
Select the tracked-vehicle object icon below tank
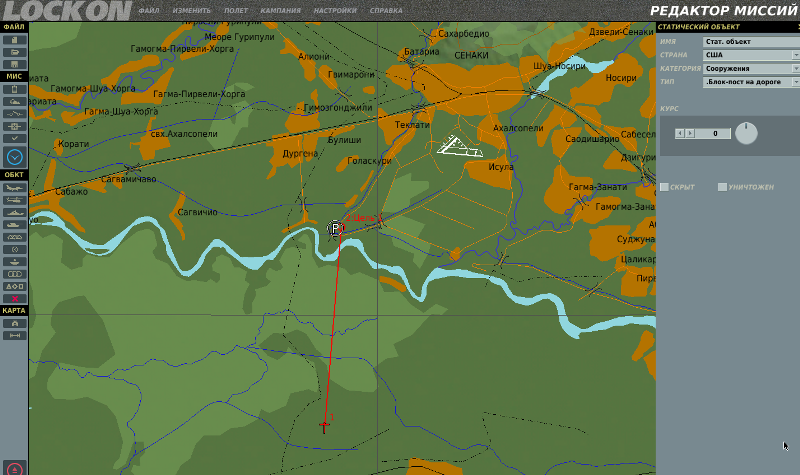coord(14,237)
